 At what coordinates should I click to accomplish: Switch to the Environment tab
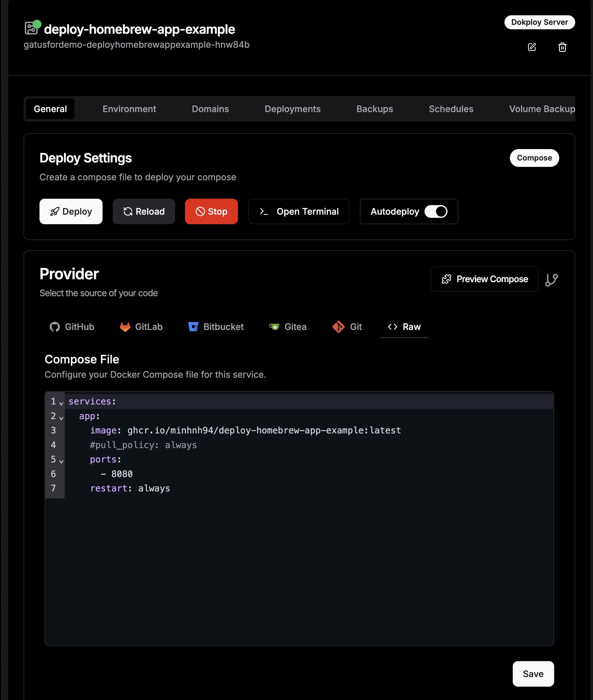(129, 109)
